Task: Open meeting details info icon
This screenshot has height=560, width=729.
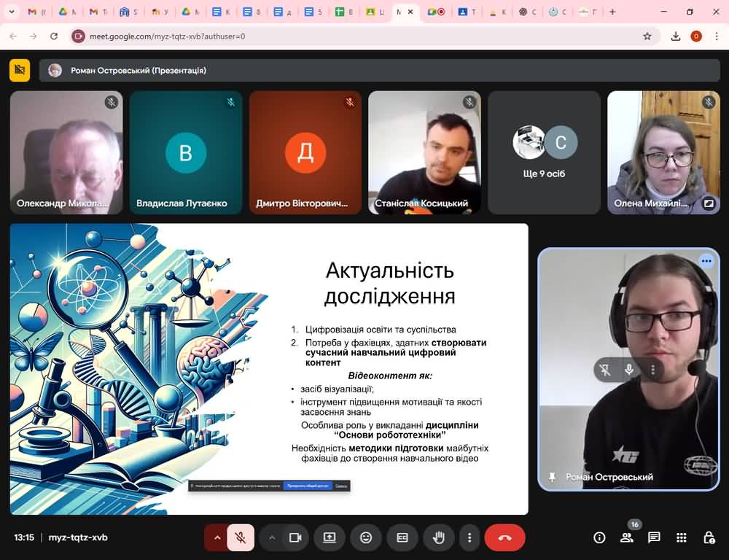Action: pos(599,537)
